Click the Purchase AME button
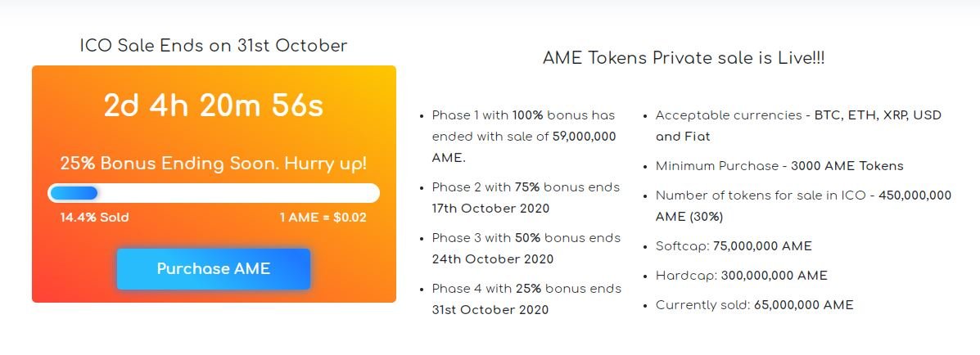This screenshot has height=355, width=980. [213, 269]
